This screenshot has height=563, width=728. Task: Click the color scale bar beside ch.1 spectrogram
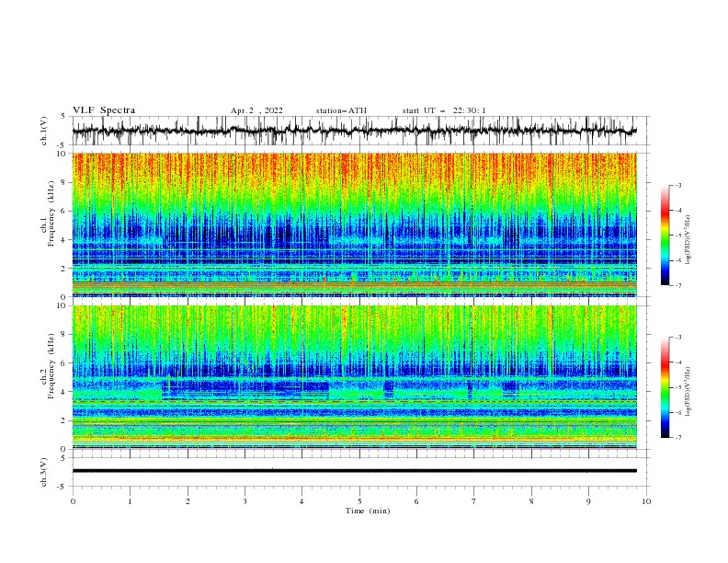[x=665, y=236]
